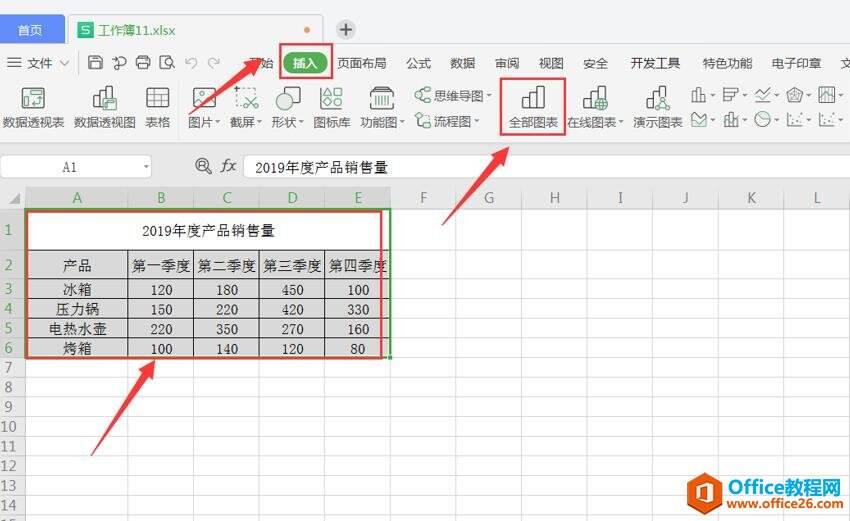Click the zoom magnifier beside fx
The image size is (850, 521).
pyautogui.click(x=203, y=166)
